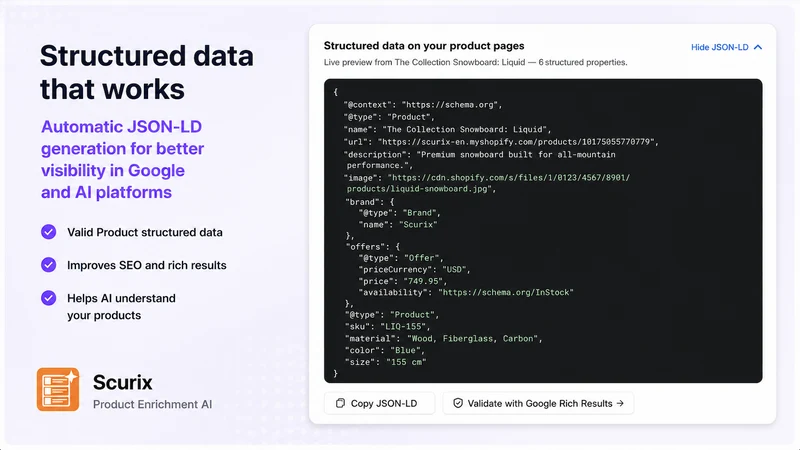800x450 pixels.
Task: Click Helps AI understand your products text
Action: pyautogui.click(x=121, y=307)
